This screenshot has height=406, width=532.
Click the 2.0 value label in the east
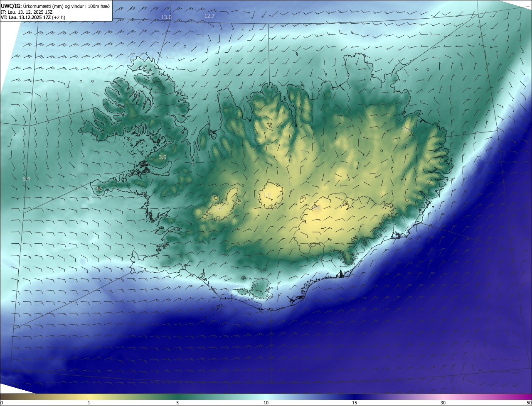[x=405, y=129]
